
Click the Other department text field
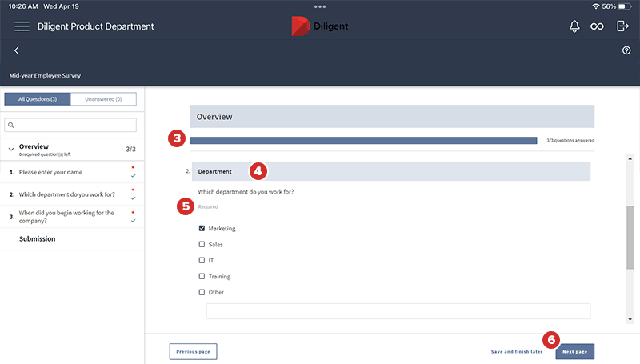point(398,311)
